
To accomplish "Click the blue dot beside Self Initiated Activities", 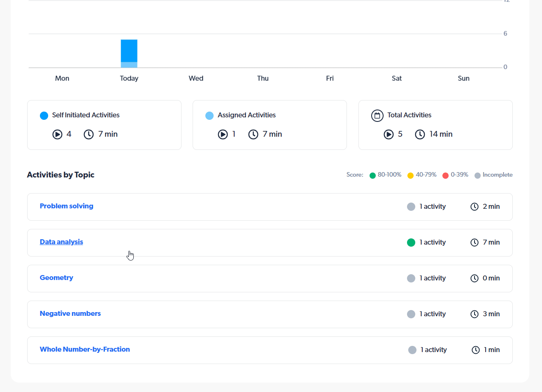I will coord(44,116).
